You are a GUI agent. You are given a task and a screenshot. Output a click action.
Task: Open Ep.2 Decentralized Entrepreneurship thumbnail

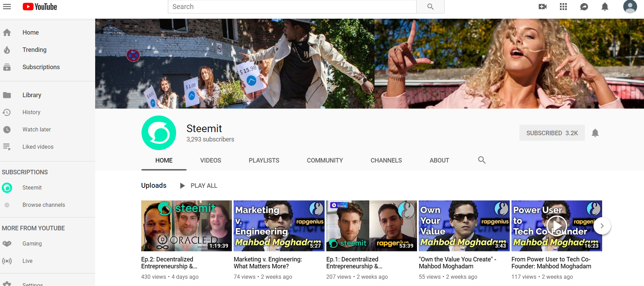(187, 226)
